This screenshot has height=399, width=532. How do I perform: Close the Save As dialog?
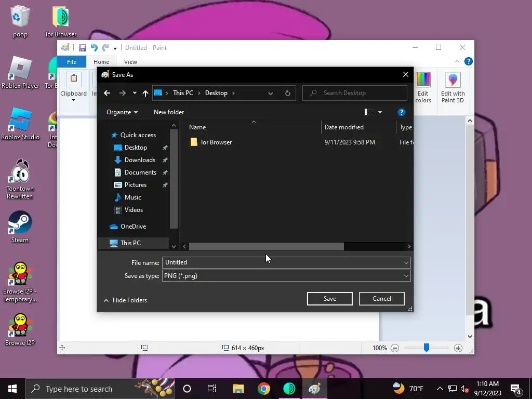[405, 74]
